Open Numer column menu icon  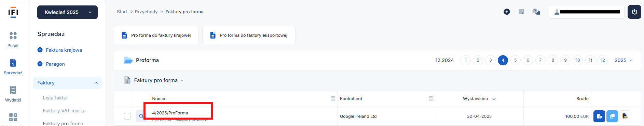[x=333, y=98]
